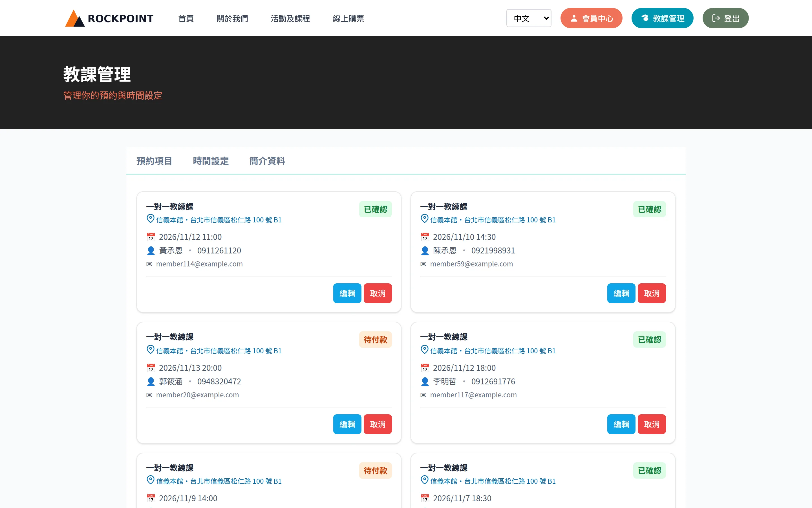The height and width of the screenshot is (508, 812).
Task: Click the Rockpoint logo icon
Action: [x=74, y=18]
